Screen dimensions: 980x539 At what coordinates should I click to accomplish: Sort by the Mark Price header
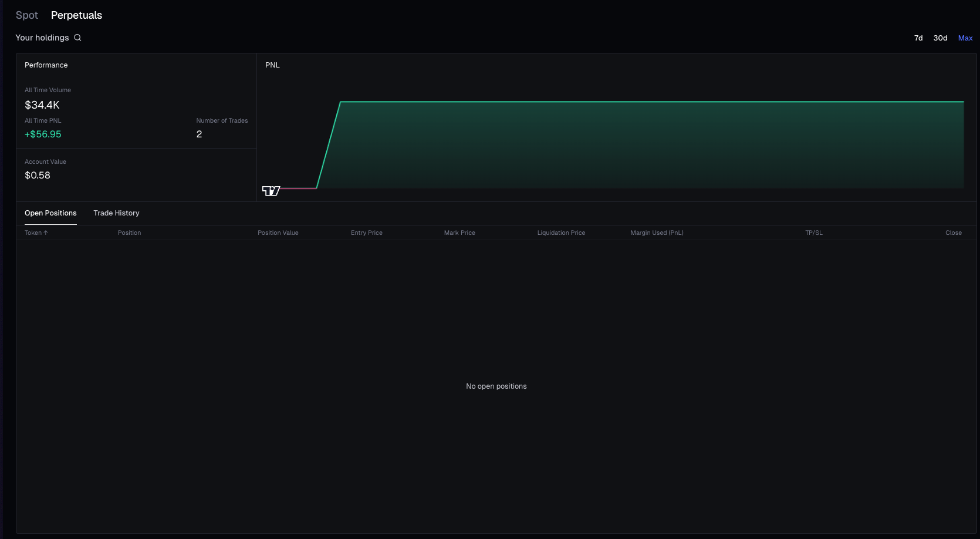pos(459,233)
